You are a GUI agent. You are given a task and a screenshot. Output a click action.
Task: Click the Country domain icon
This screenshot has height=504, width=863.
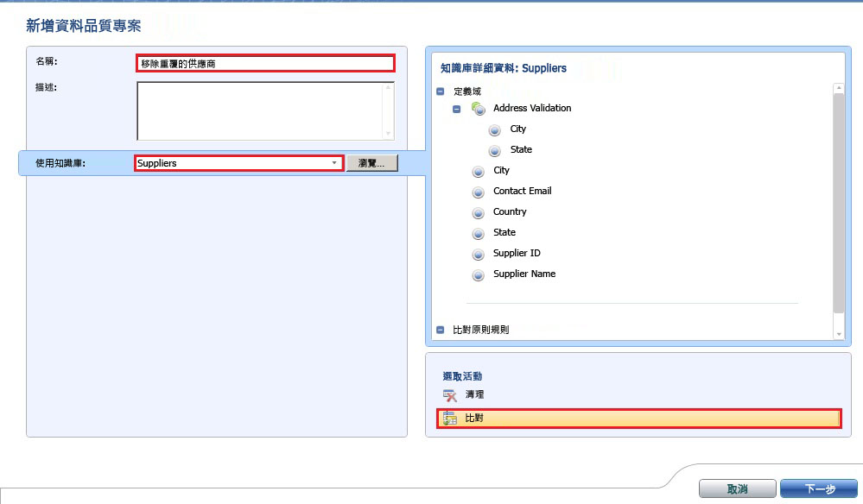pyautogui.click(x=479, y=211)
